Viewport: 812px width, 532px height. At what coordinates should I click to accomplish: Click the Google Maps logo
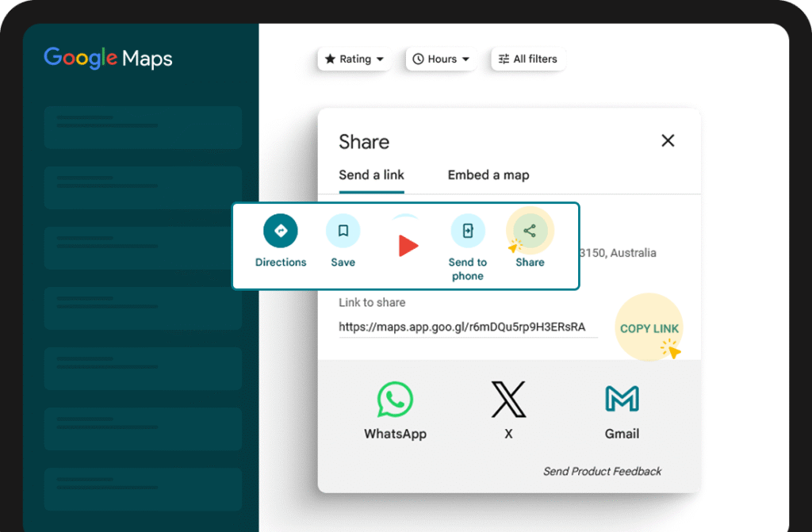coord(108,58)
